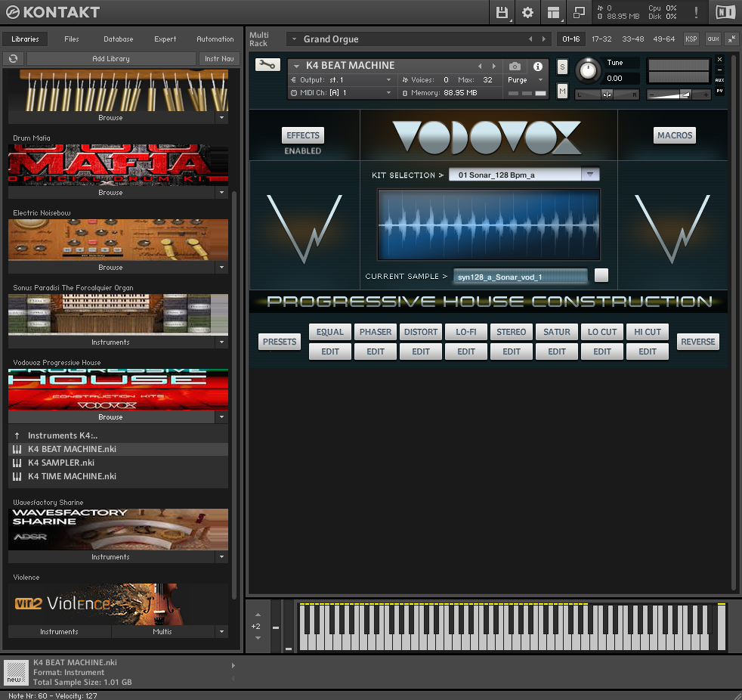Open the MACROS panel
Screen dimensions: 742x700
674,135
